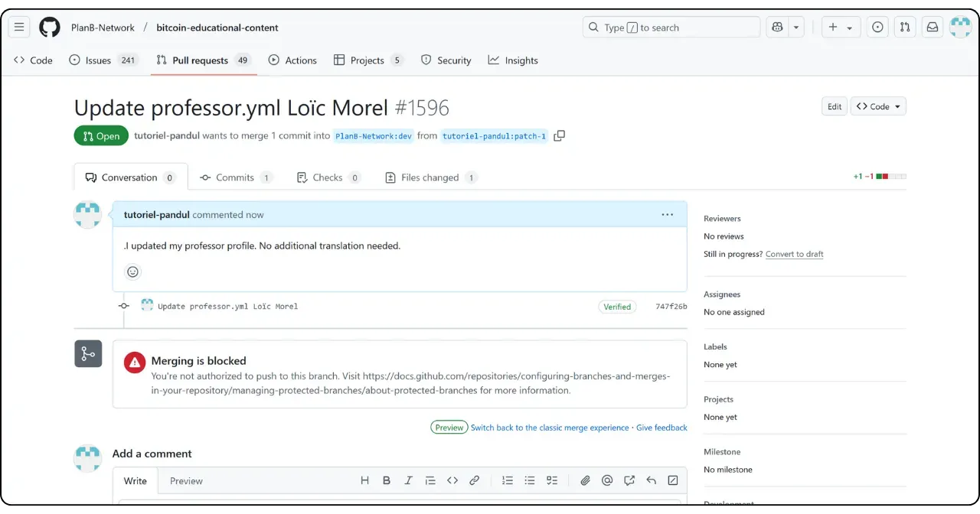The image size is (980, 514).
Task: Expand the Create new plus dropdown
Action: (x=841, y=28)
